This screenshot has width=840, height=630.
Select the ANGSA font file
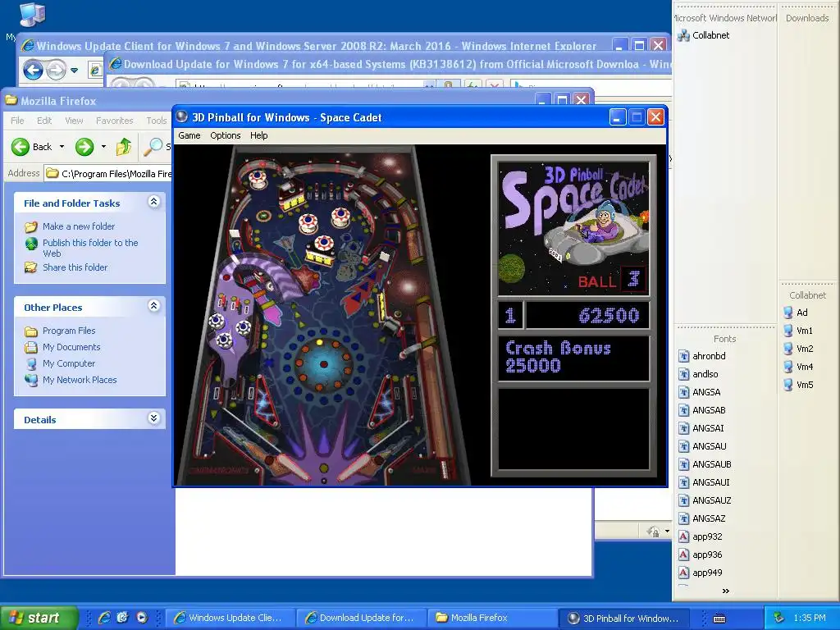click(699, 392)
